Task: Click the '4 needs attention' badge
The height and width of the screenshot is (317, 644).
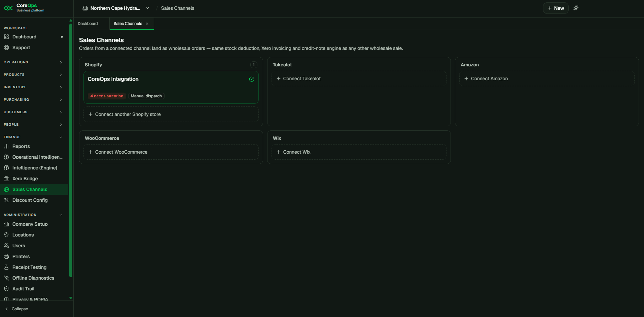Action: tap(107, 96)
